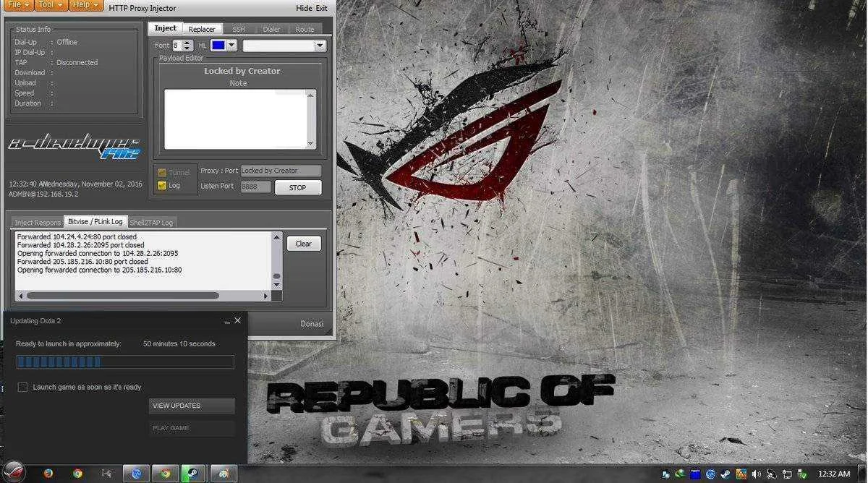This screenshot has height=483, width=868.
Task: Click the Dota 2 update progress bar
Action: pos(125,362)
